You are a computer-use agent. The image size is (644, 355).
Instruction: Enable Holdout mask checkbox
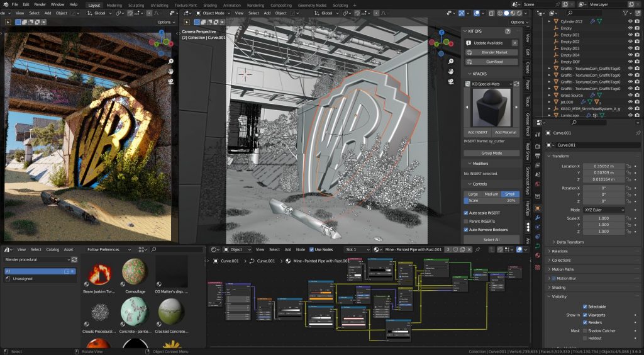pyautogui.click(x=585, y=339)
